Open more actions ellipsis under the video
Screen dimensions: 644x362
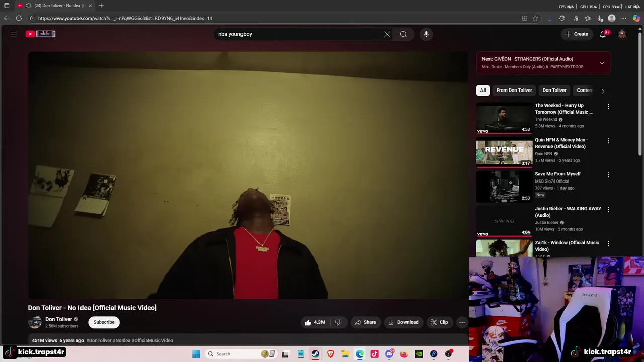462,322
